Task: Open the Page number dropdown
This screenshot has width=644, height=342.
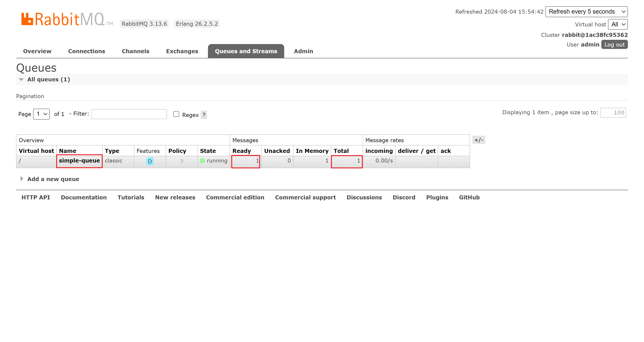Action: click(41, 114)
